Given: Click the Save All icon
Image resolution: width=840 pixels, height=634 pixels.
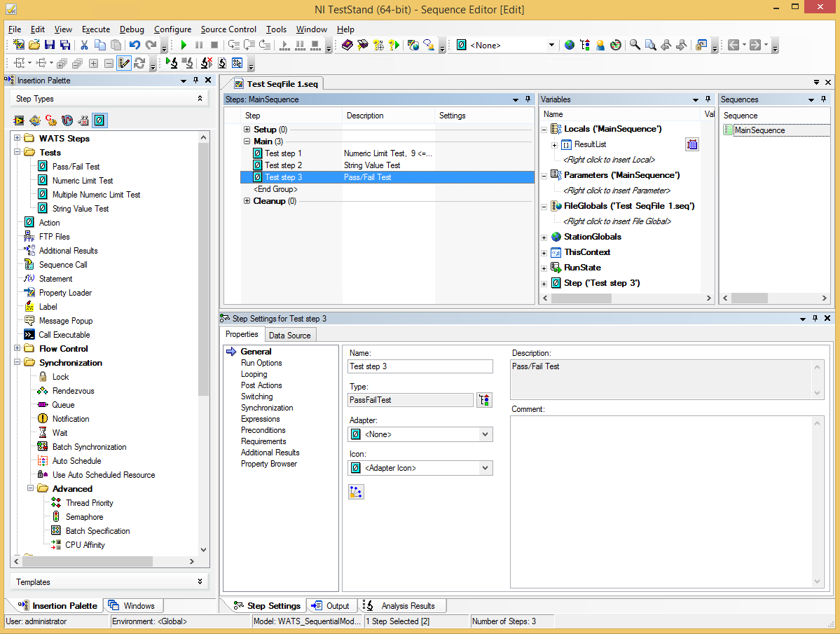Looking at the screenshot, I should pyautogui.click(x=65, y=45).
